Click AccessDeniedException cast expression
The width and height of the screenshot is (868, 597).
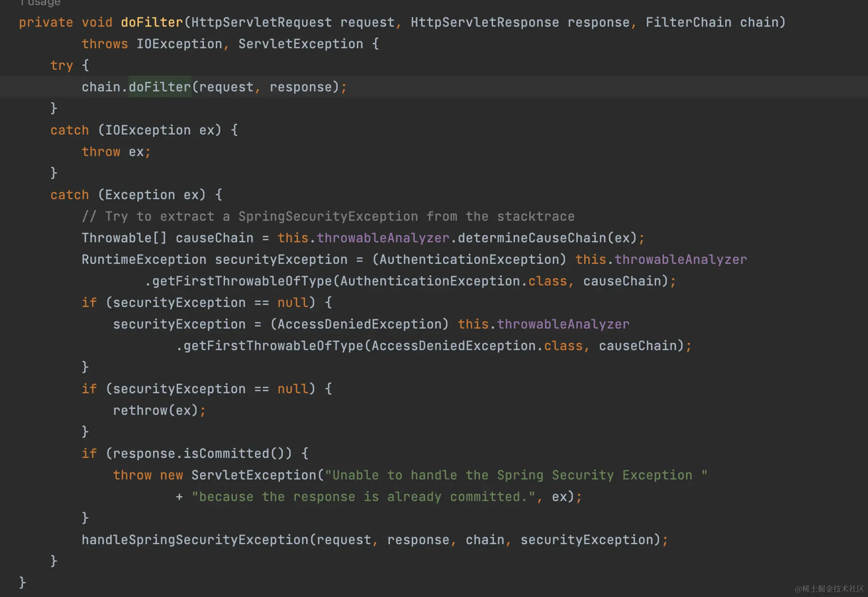tap(359, 324)
